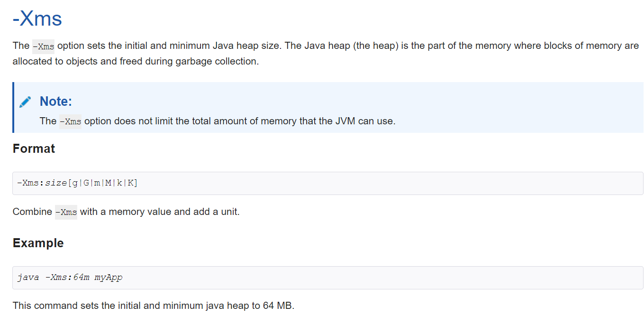
Task: Click the unit options [g|G|m|M|k|K]
Action: (103, 183)
